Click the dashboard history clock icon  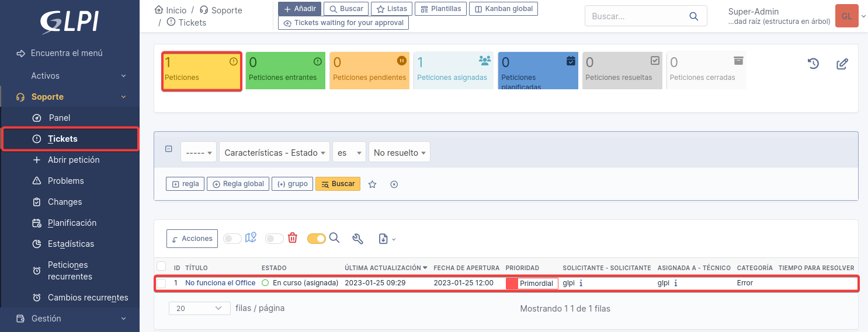click(x=813, y=64)
